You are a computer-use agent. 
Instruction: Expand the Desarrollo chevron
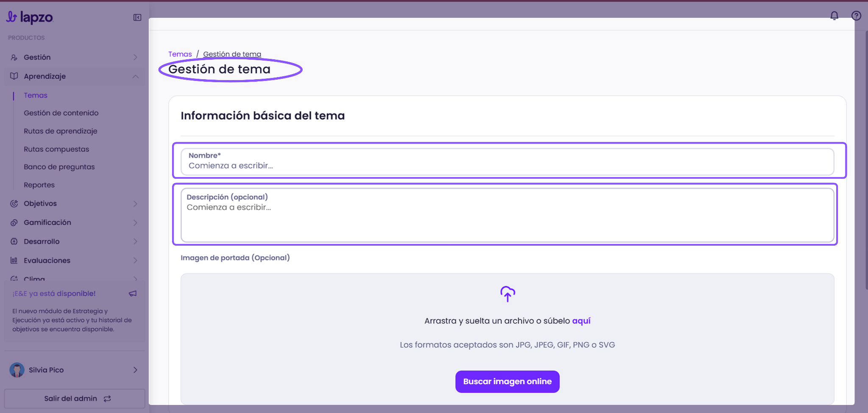pos(135,241)
